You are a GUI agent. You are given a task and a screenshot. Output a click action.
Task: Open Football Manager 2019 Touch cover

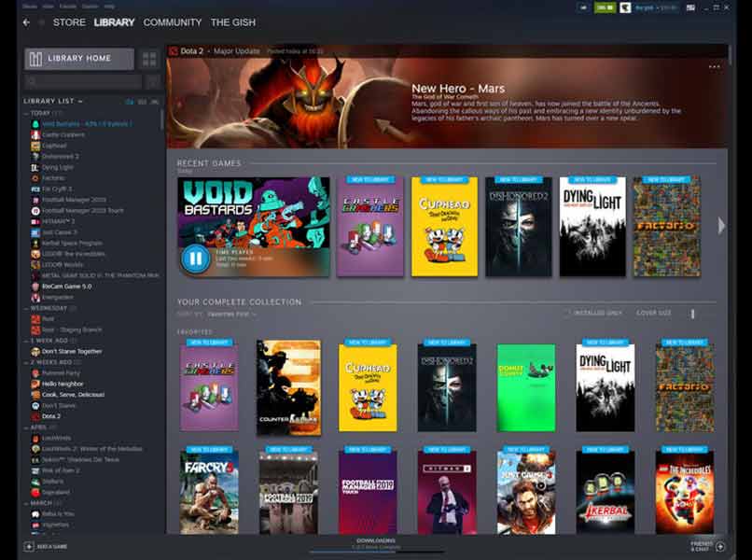368,493
